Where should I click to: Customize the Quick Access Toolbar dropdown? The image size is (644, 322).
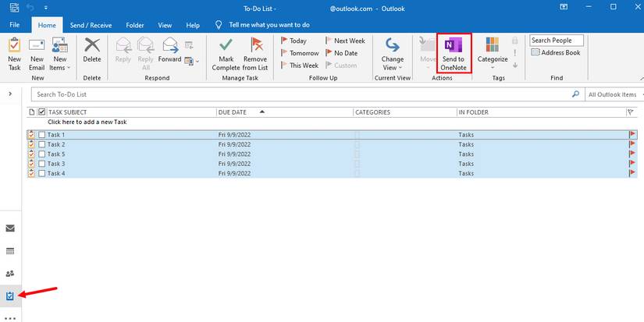[45, 7]
